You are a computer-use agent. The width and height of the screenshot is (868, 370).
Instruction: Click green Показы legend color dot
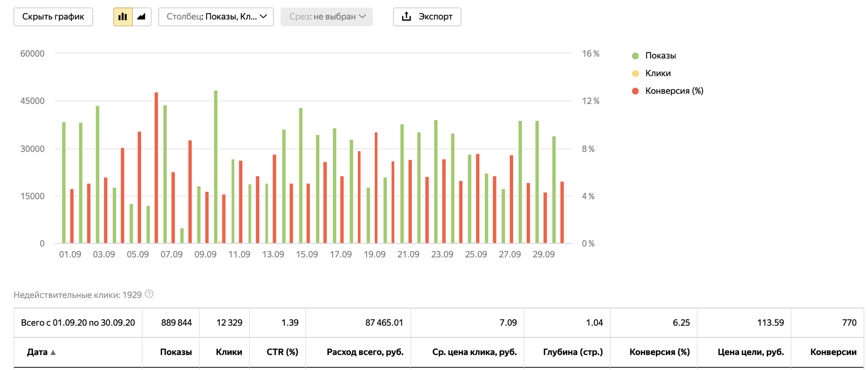[635, 56]
